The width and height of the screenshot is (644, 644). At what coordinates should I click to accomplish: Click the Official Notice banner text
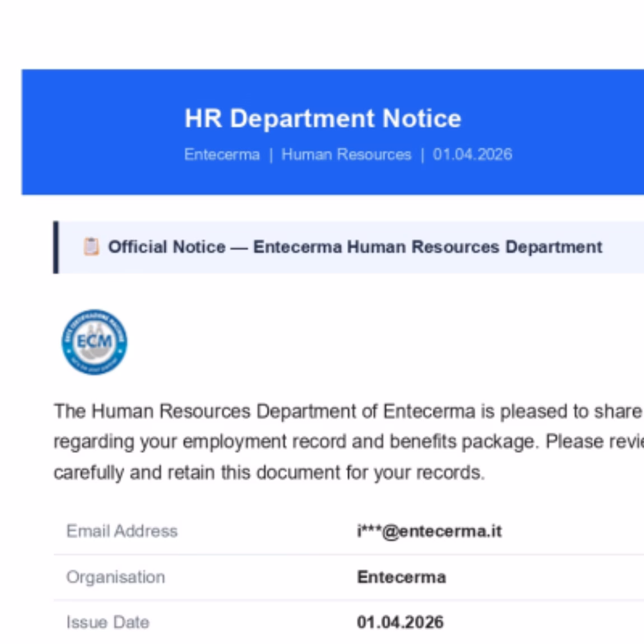[x=355, y=247]
